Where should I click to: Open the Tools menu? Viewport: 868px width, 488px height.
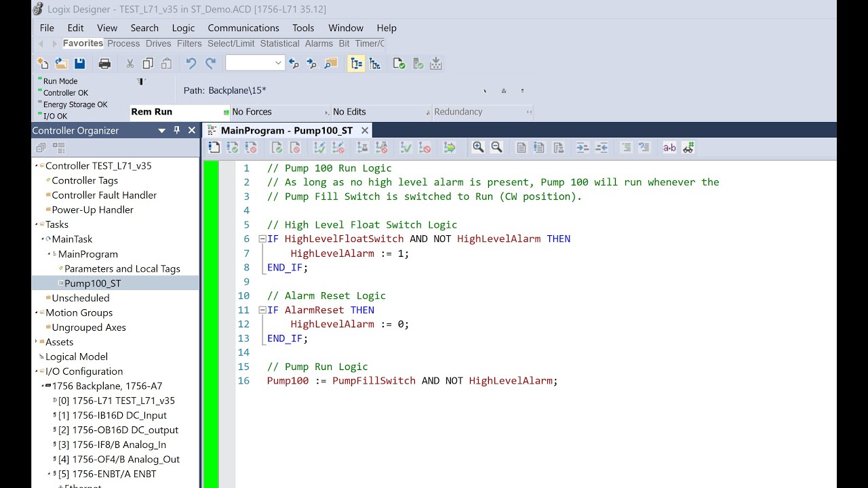pyautogui.click(x=303, y=28)
